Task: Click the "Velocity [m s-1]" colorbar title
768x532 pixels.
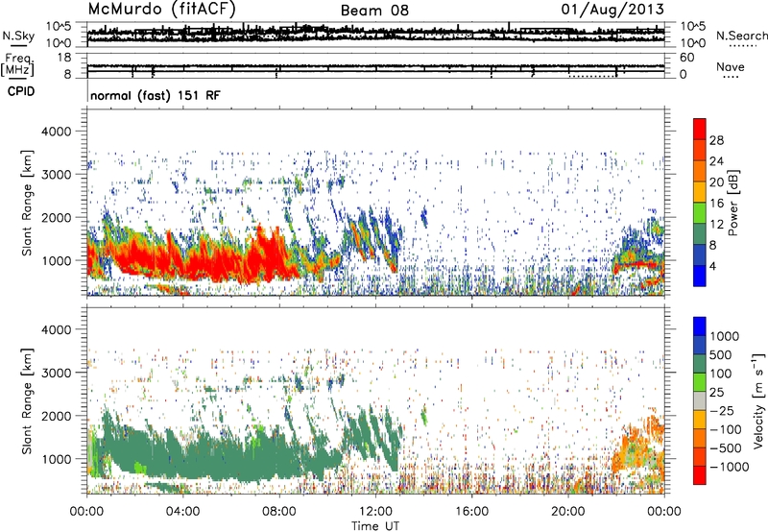Action: 758,400
